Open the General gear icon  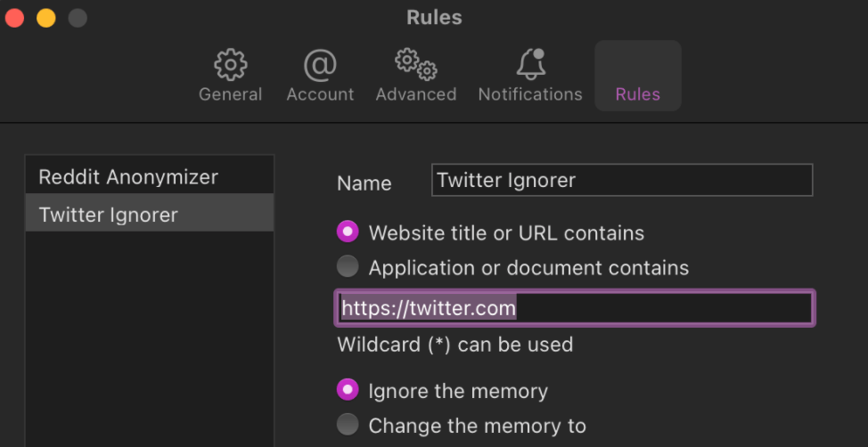click(231, 66)
